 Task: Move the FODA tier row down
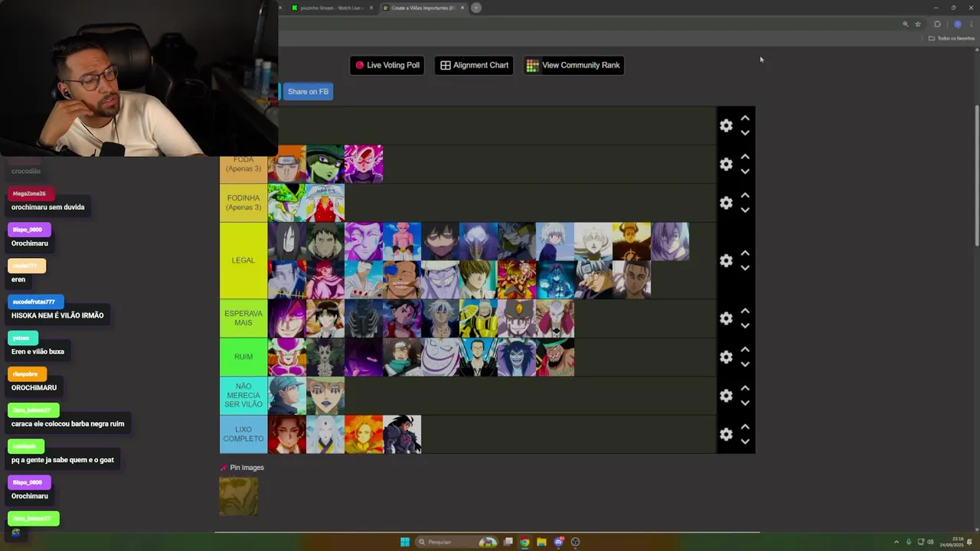click(x=745, y=171)
